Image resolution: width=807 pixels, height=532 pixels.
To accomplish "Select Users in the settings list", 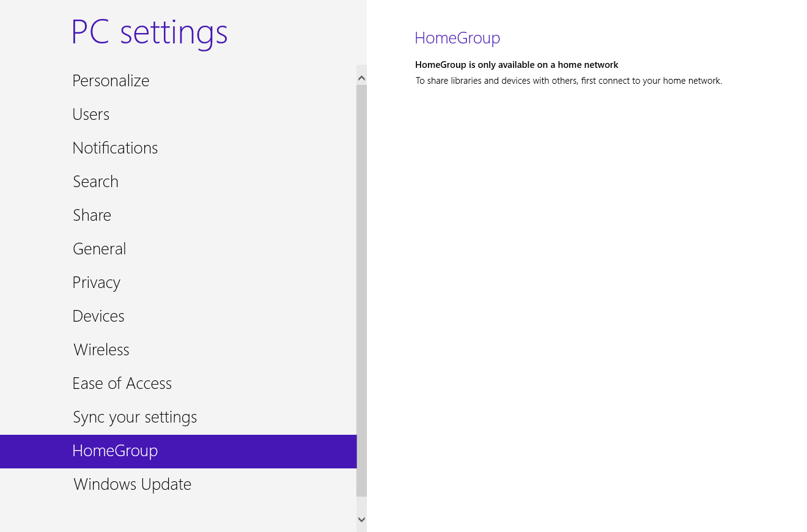I will click(x=178, y=114).
